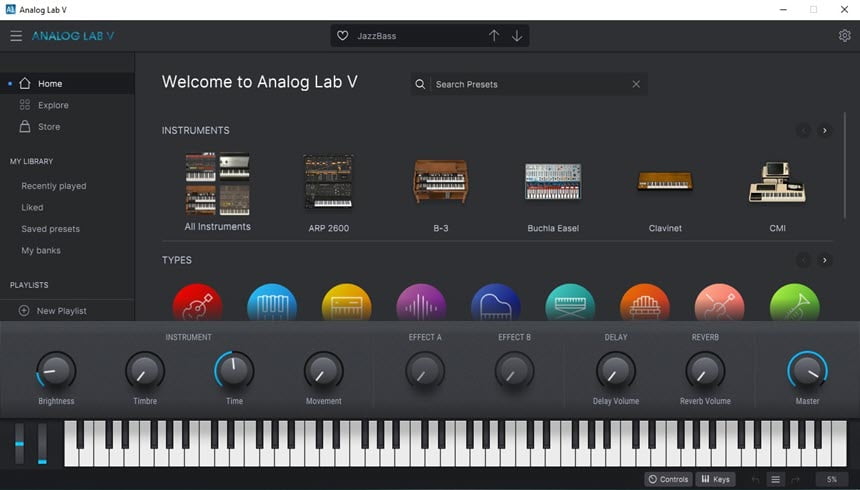Click the Brightness knob
Viewport: 860px width, 490px height.
pyautogui.click(x=56, y=371)
